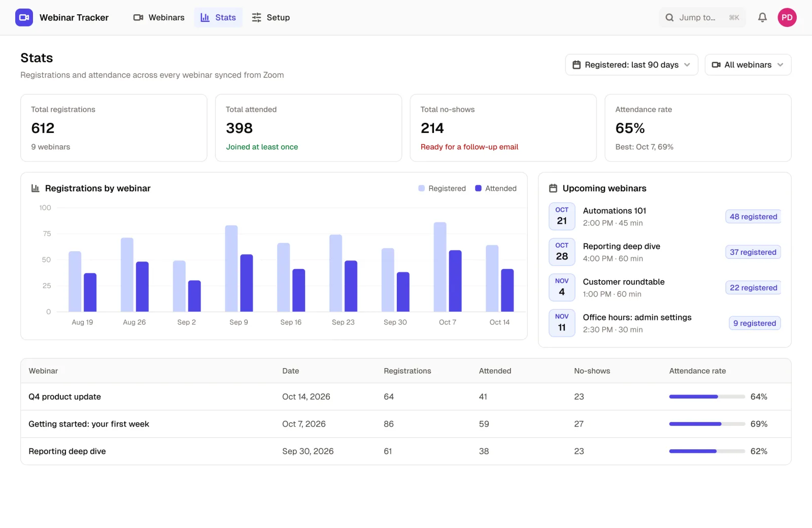Viewport: 812px width, 528px height.
Task: Sort by the Attended column header
Action: pyautogui.click(x=495, y=371)
